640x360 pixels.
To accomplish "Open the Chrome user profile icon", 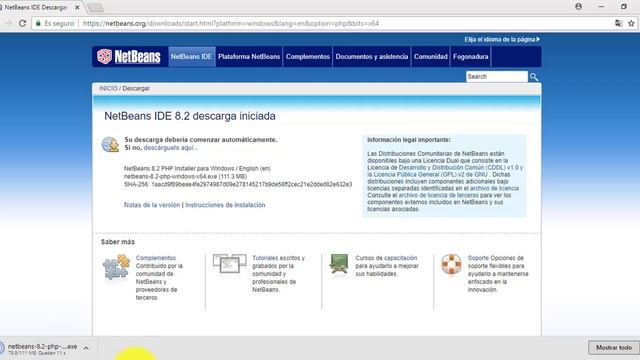I will 578,7.
